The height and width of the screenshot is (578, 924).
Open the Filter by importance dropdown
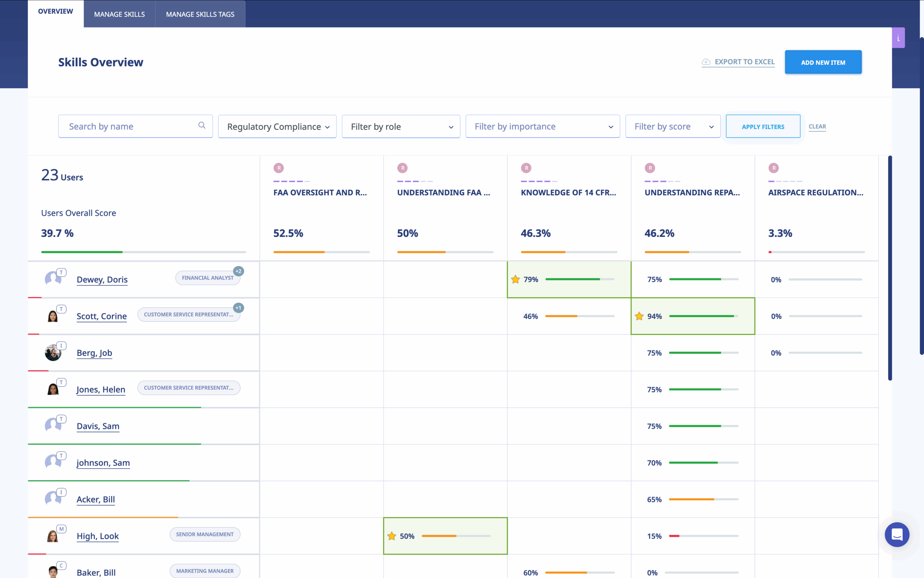(x=542, y=126)
